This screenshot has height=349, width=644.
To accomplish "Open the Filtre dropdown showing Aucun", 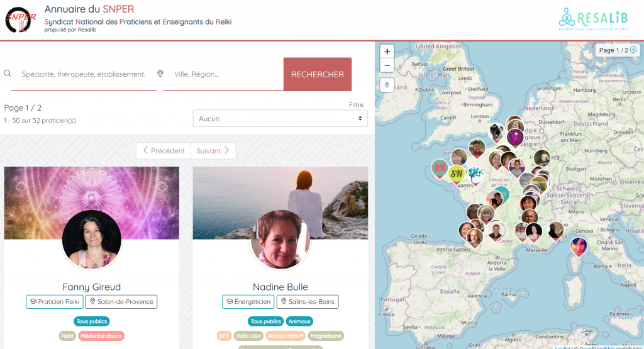I will pos(280,118).
